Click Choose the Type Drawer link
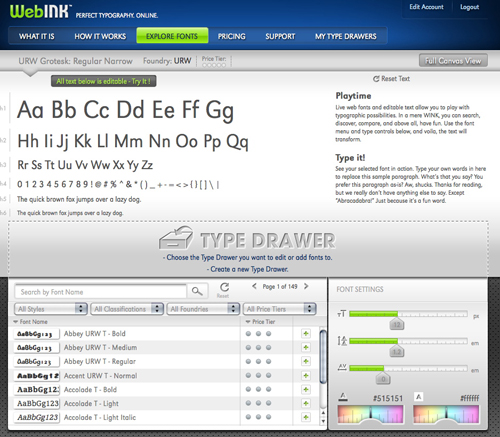500x437 pixels. [248, 257]
